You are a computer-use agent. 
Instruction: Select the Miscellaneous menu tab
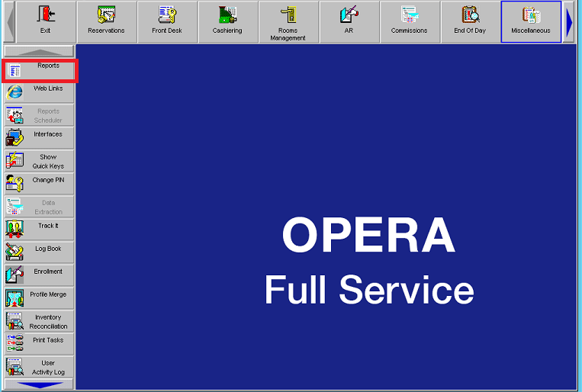click(x=531, y=21)
